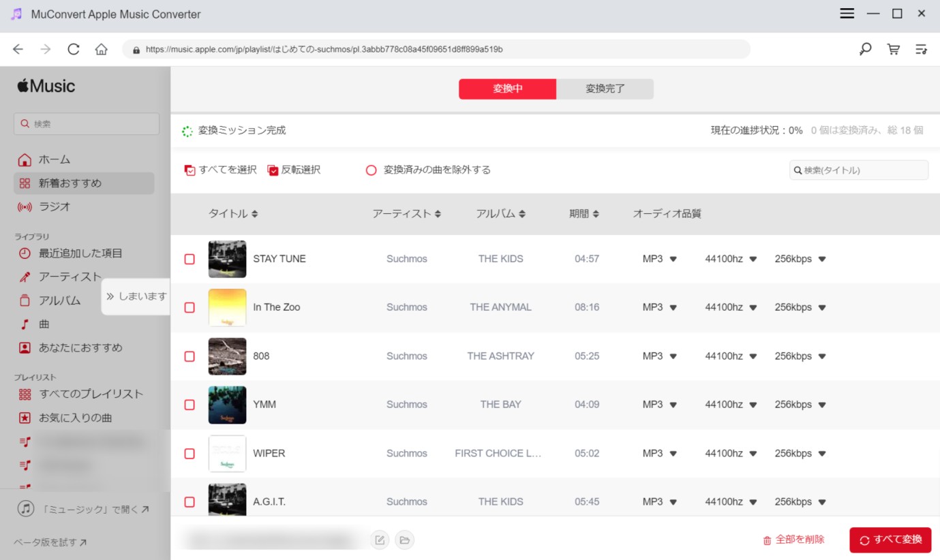Click the edit output path icon
This screenshot has height=560, width=940.
[x=380, y=540]
